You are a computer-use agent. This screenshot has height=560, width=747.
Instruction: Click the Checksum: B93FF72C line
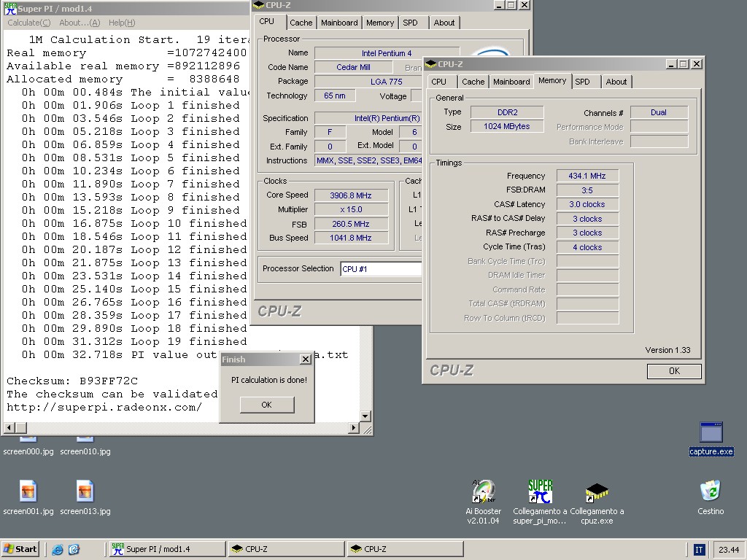click(x=72, y=381)
